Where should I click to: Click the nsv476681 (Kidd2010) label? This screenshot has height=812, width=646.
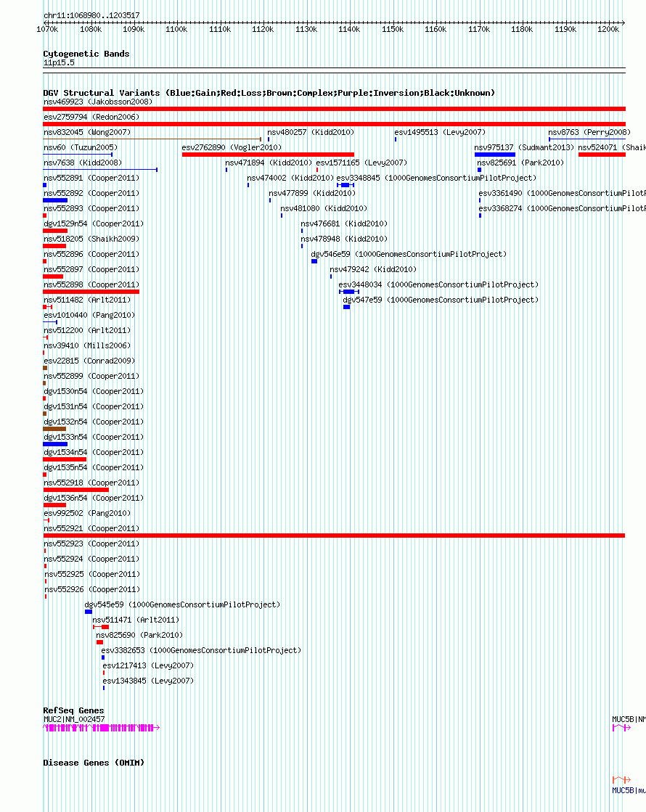coord(344,224)
